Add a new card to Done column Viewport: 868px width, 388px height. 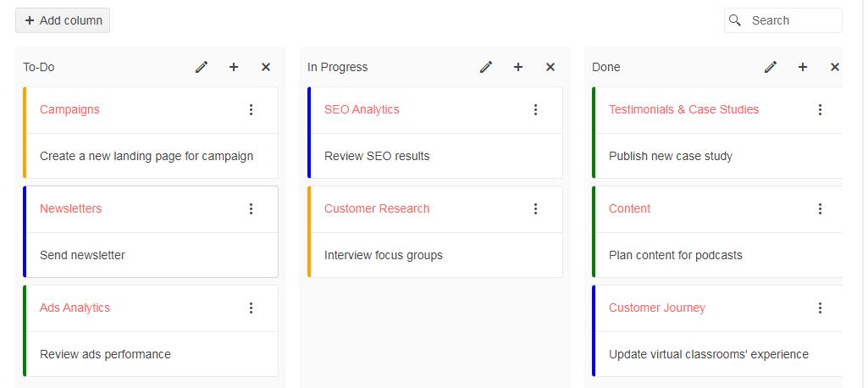point(803,67)
